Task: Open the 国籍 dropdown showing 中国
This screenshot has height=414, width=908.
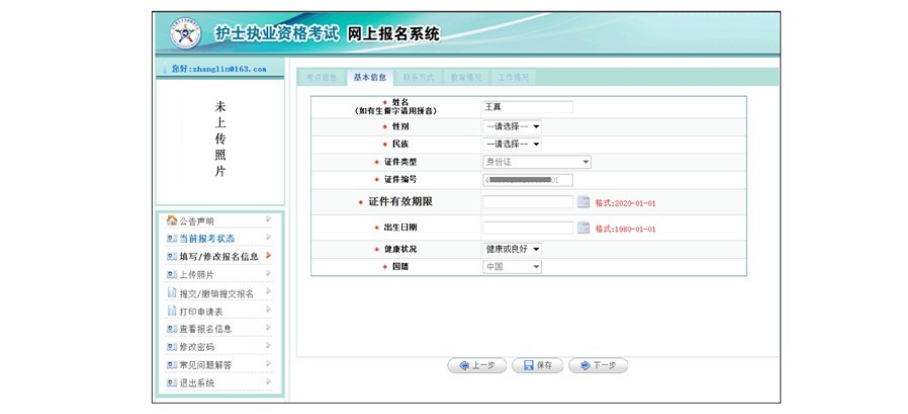Action: pyautogui.click(x=512, y=267)
